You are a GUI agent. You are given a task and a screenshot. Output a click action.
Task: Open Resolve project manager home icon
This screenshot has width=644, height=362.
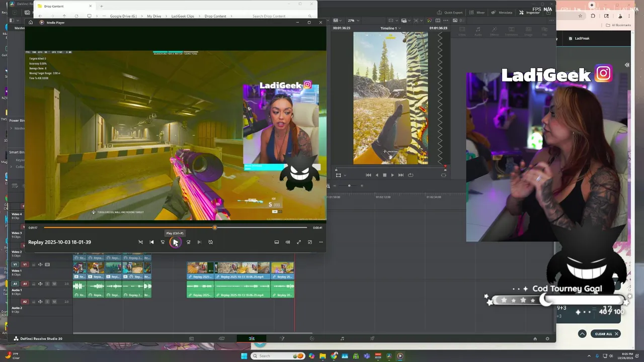535,339
